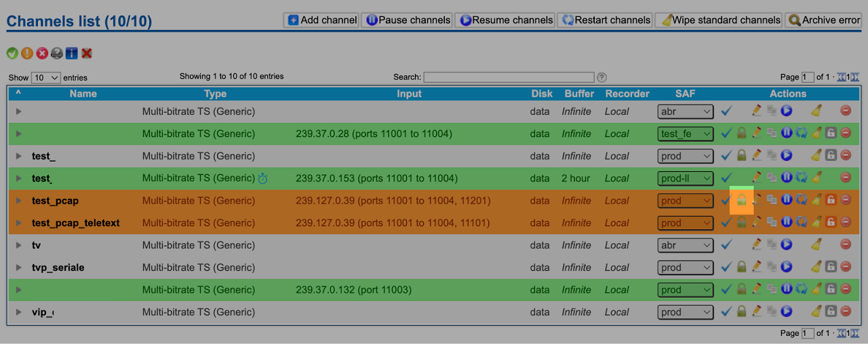Viewport: 868px width, 344px height.
Task: Click the Add channel button
Action: tap(321, 20)
